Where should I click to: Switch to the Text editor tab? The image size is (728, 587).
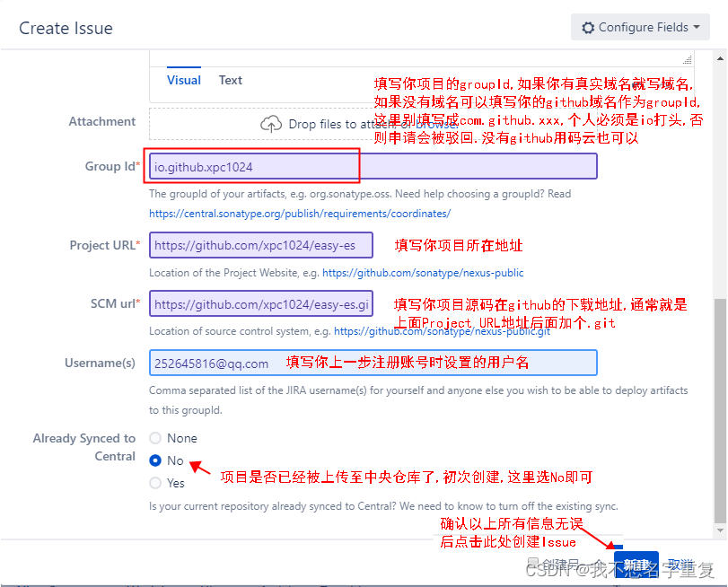(x=231, y=81)
